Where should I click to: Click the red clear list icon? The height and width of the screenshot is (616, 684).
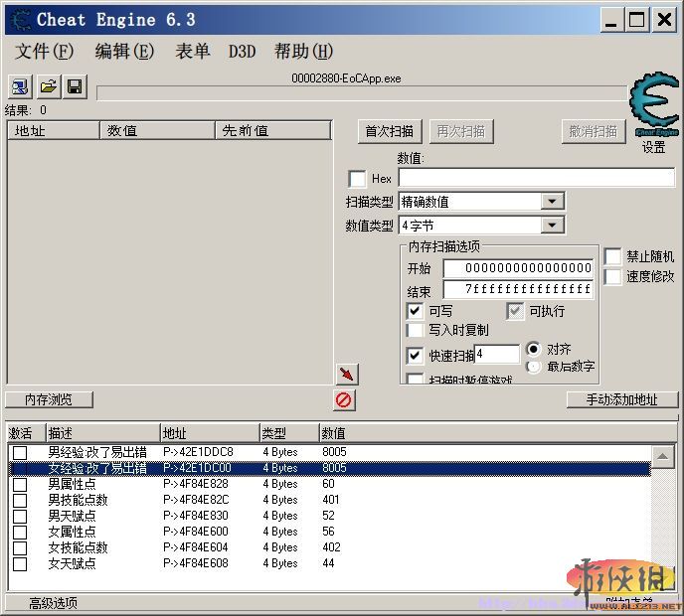pyautogui.click(x=344, y=400)
